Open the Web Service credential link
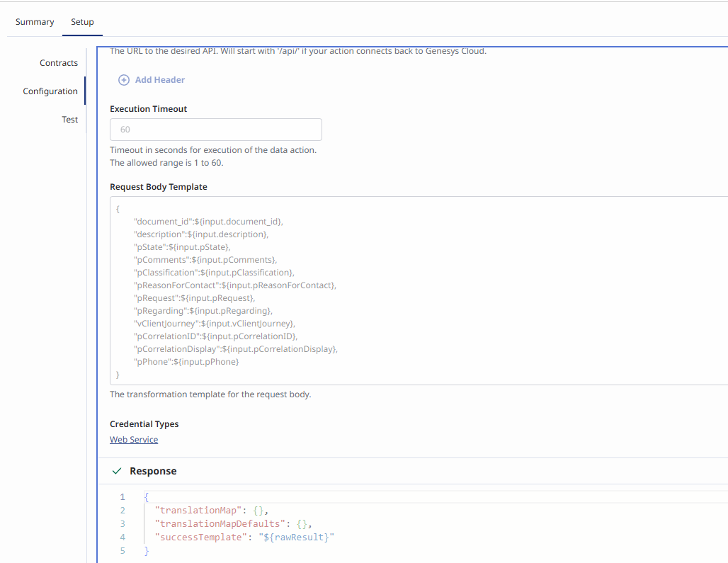The width and height of the screenshot is (728, 563). (134, 440)
